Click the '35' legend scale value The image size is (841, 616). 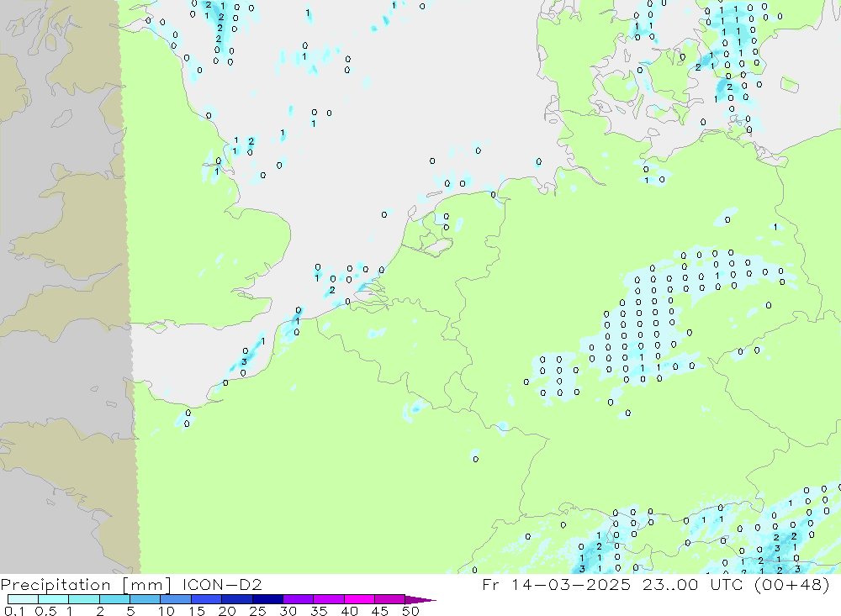(319, 611)
